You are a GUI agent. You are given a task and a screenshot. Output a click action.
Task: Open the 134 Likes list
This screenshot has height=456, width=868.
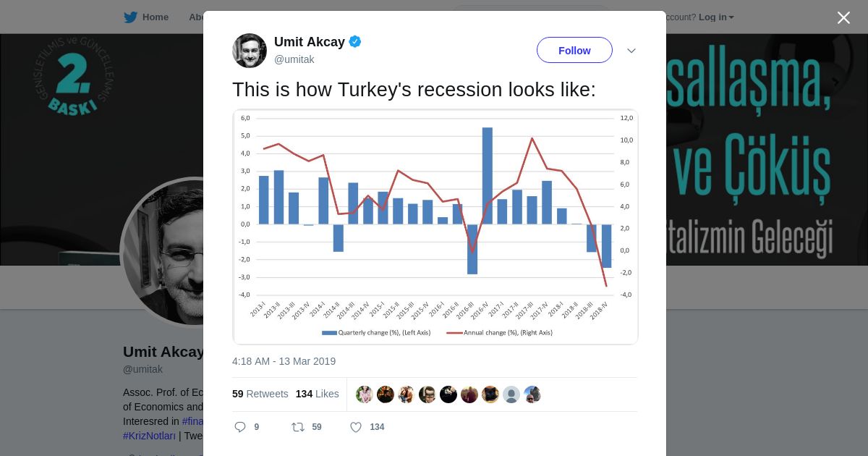pos(317,394)
